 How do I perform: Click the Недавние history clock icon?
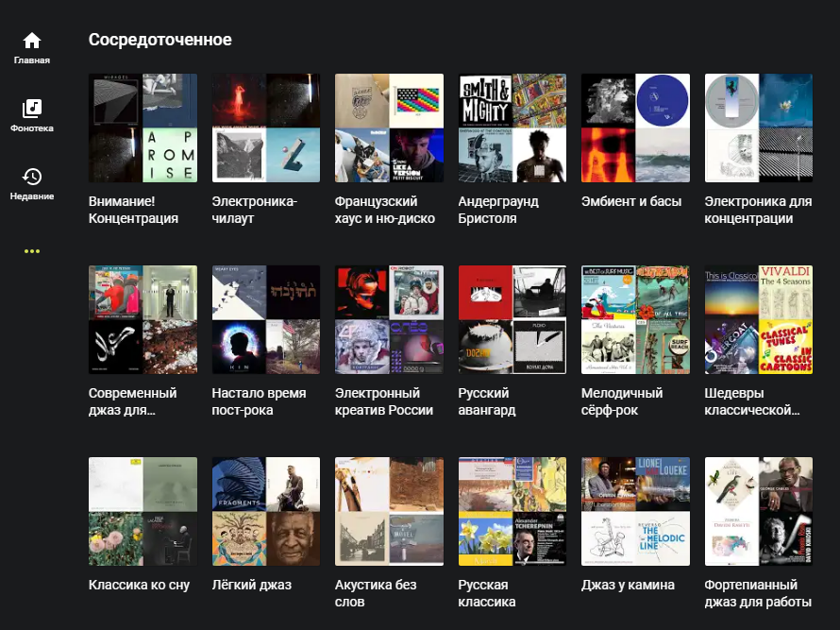(32, 177)
